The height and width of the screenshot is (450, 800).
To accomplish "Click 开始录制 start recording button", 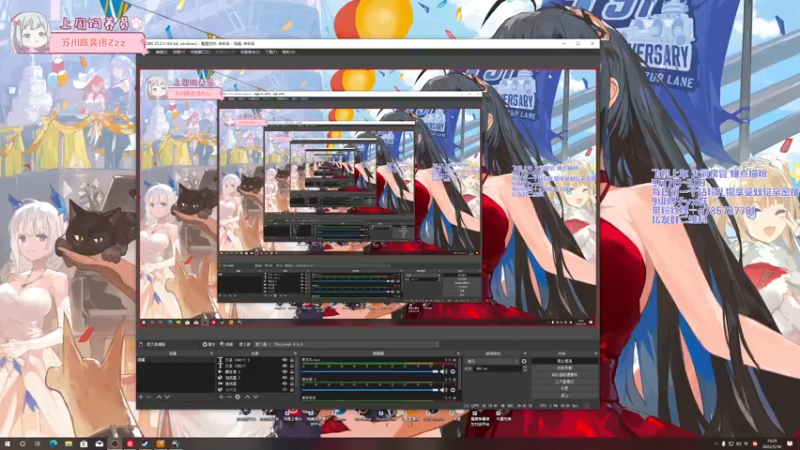I will click(564, 368).
